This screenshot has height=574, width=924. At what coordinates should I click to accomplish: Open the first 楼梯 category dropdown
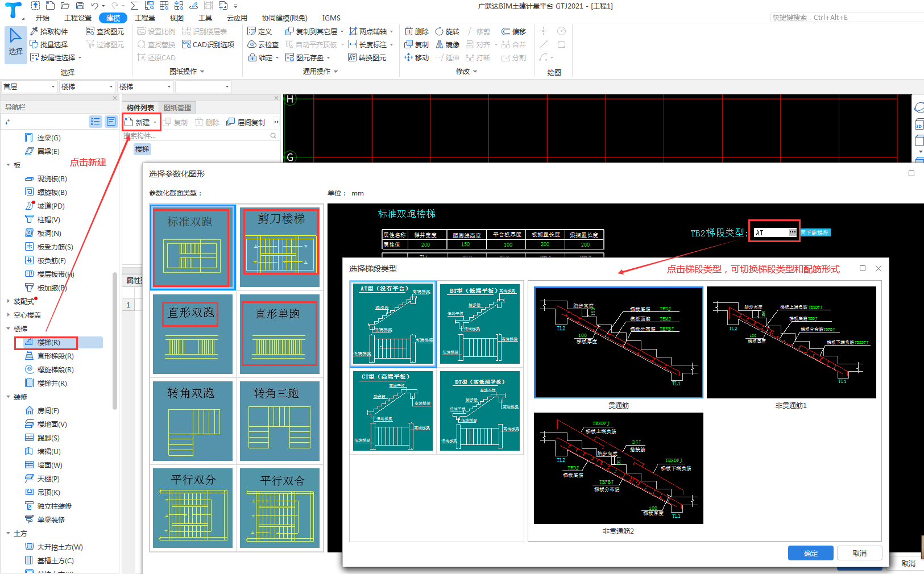88,86
